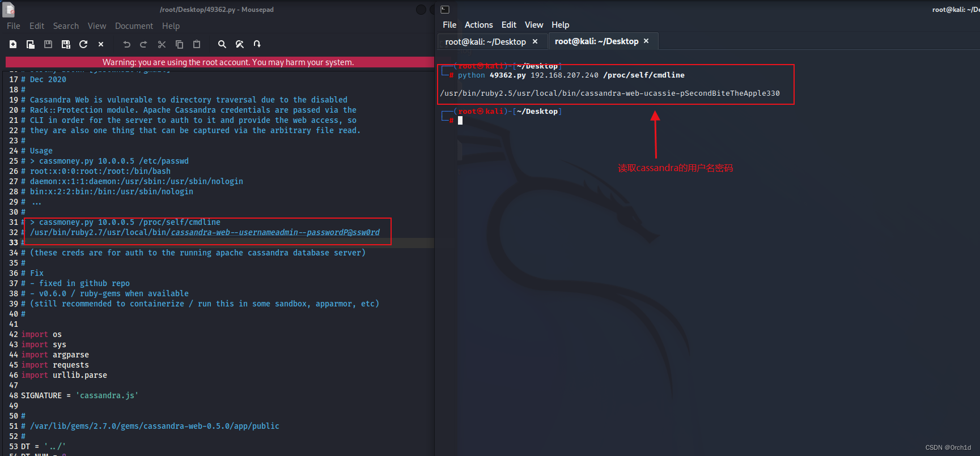Save the 49362.py file in Mousepad
The height and width of the screenshot is (456, 980).
(48, 44)
